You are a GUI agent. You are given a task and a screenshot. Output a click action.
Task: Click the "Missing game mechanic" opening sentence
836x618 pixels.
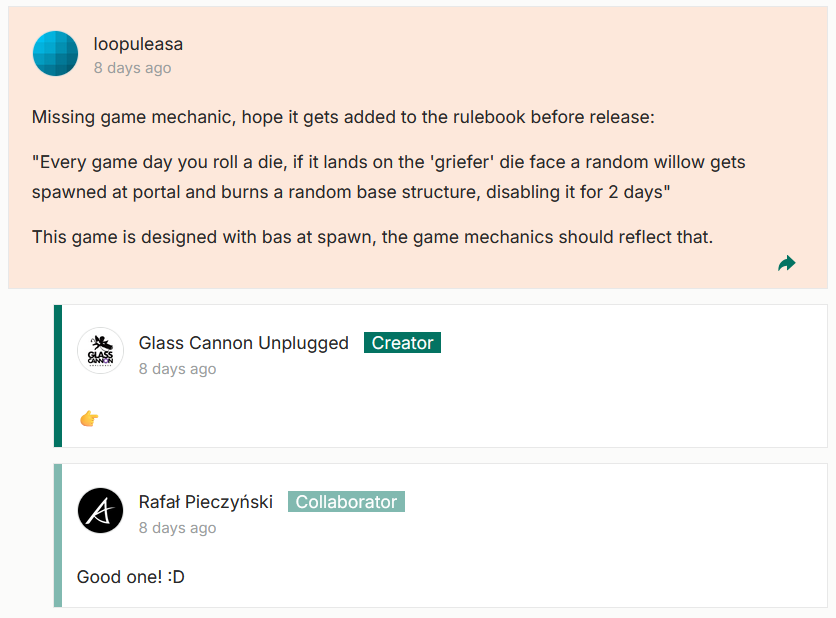point(343,117)
